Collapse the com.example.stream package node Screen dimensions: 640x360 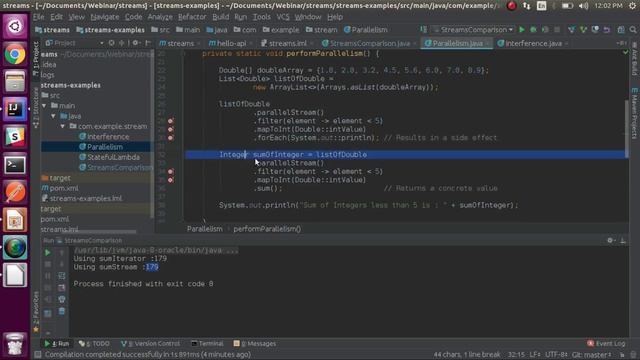tap(63, 126)
